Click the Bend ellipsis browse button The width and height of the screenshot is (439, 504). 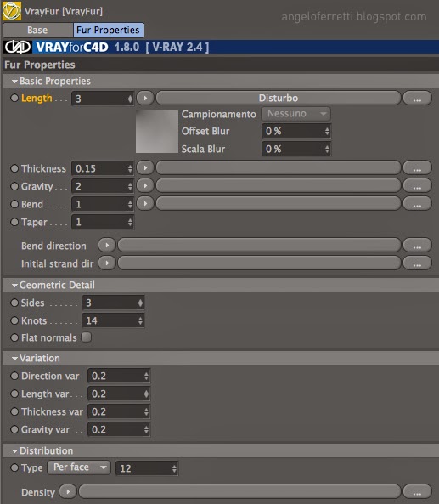[x=417, y=204]
